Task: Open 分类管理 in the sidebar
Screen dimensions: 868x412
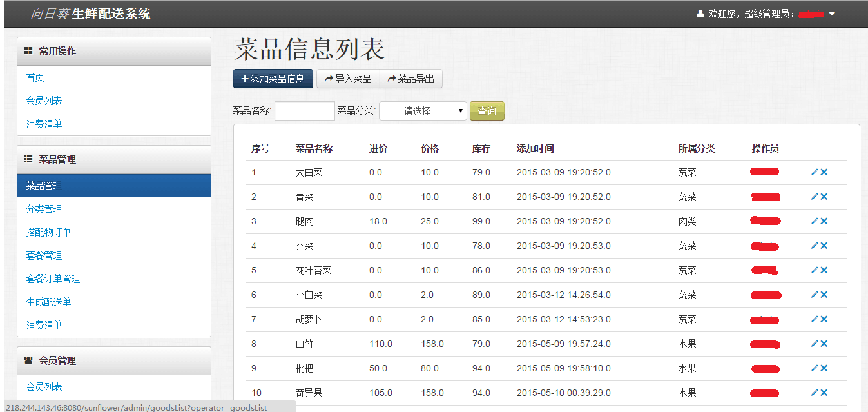Action: tap(44, 209)
